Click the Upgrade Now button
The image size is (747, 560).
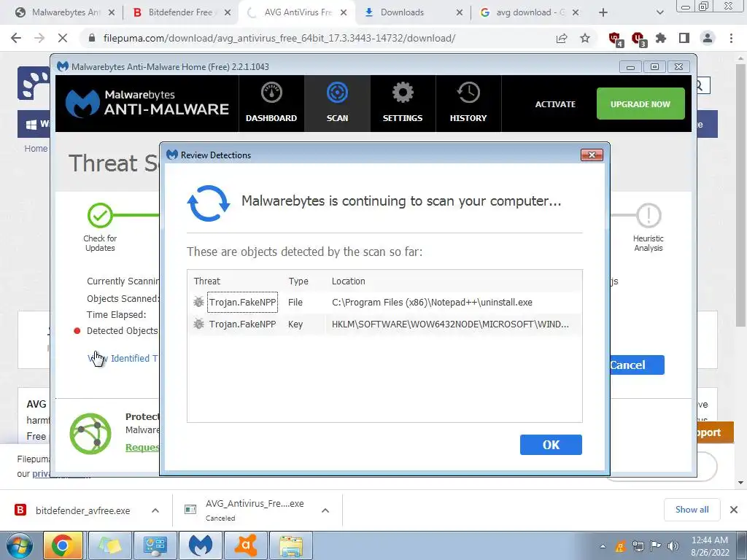pos(640,104)
